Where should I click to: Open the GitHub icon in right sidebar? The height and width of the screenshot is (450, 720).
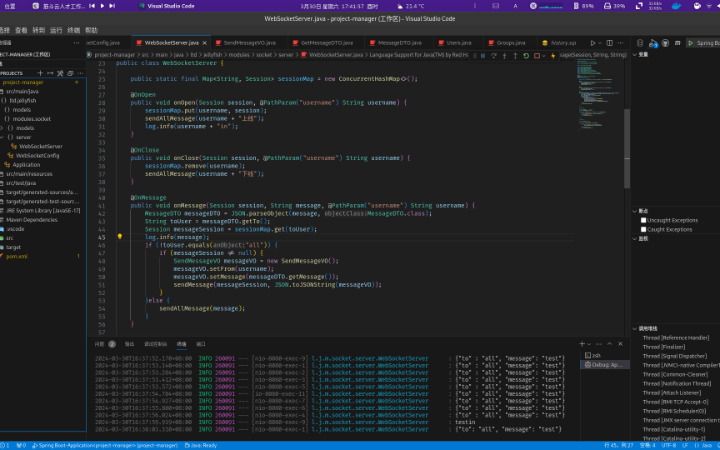coord(665,43)
